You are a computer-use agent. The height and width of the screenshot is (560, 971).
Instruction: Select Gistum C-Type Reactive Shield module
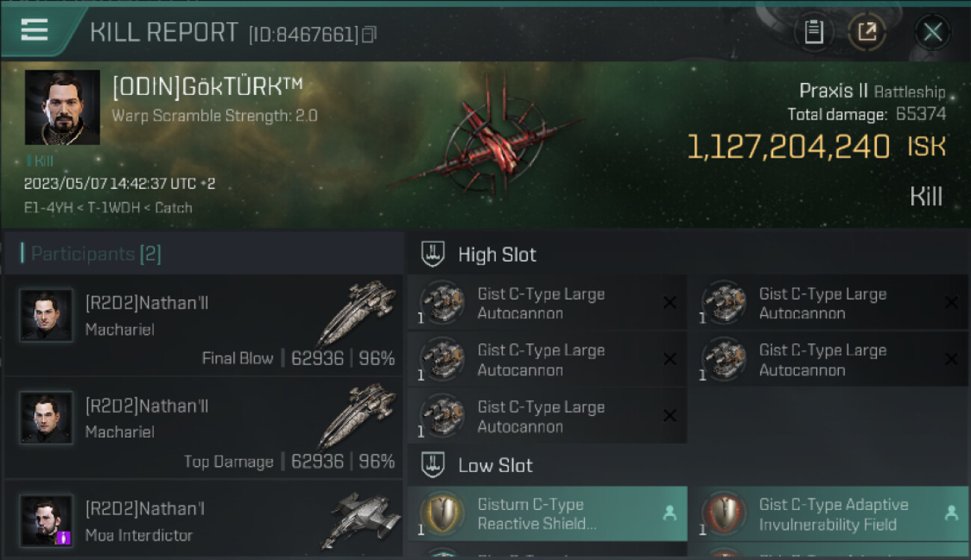pos(547,514)
